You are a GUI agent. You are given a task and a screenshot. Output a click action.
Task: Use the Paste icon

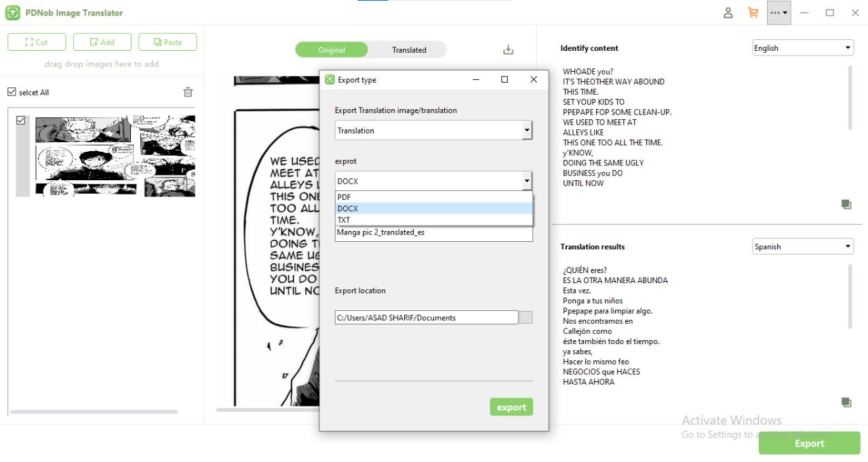167,41
